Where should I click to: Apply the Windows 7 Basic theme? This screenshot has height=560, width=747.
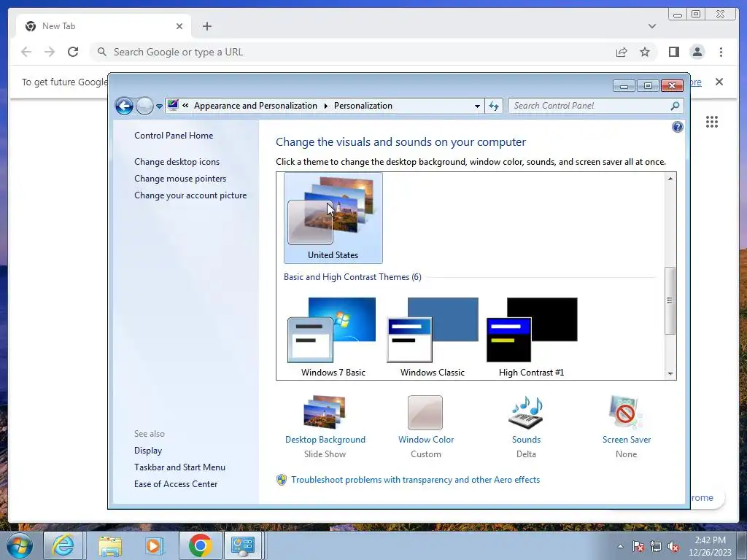pyautogui.click(x=333, y=337)
